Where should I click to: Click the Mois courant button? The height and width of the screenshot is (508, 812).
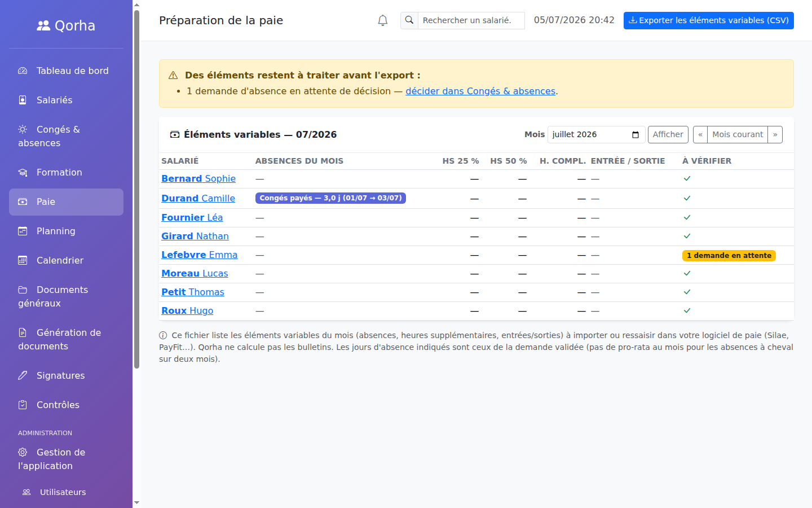pos(738,134)
